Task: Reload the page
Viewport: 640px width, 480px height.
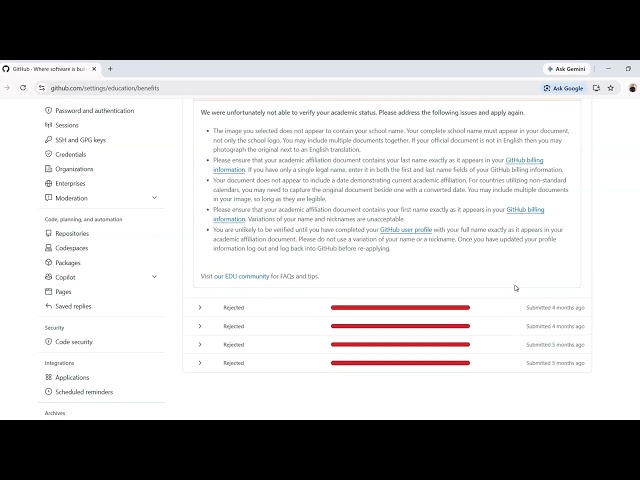Action: pos(23,88)
